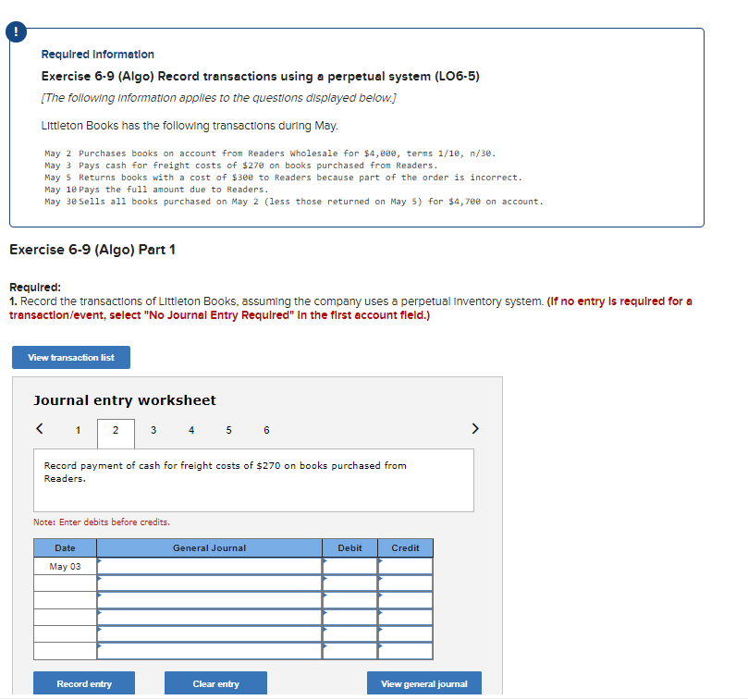Switch to worksheet tab 3
This screenshot has height=700, width=748.
[x=153, y=430]
